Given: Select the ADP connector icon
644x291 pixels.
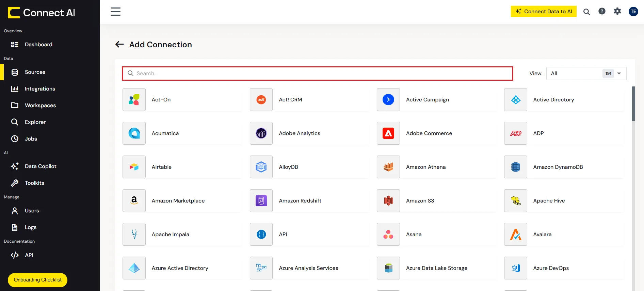Looking at the screenshot, I should tap(516, 133).
